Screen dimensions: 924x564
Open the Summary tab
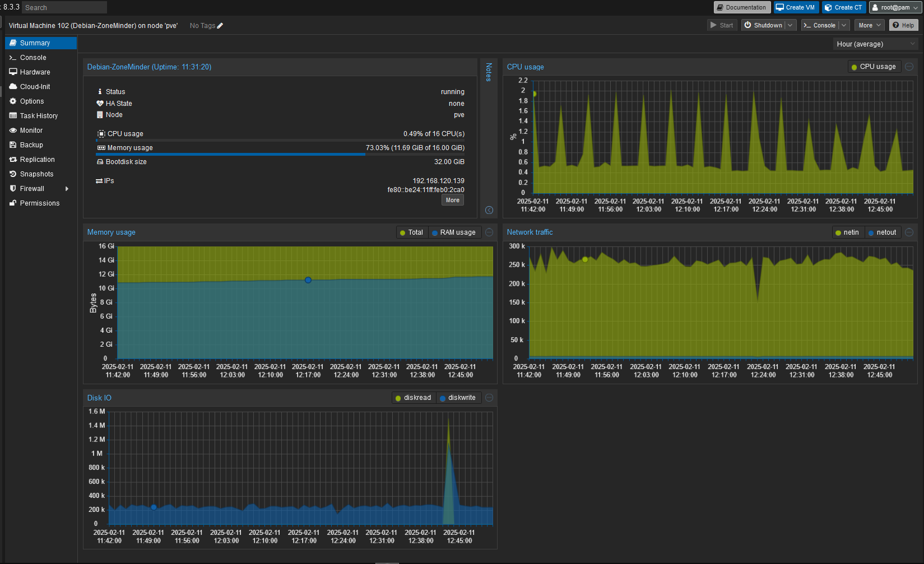(x=41, y=43)
